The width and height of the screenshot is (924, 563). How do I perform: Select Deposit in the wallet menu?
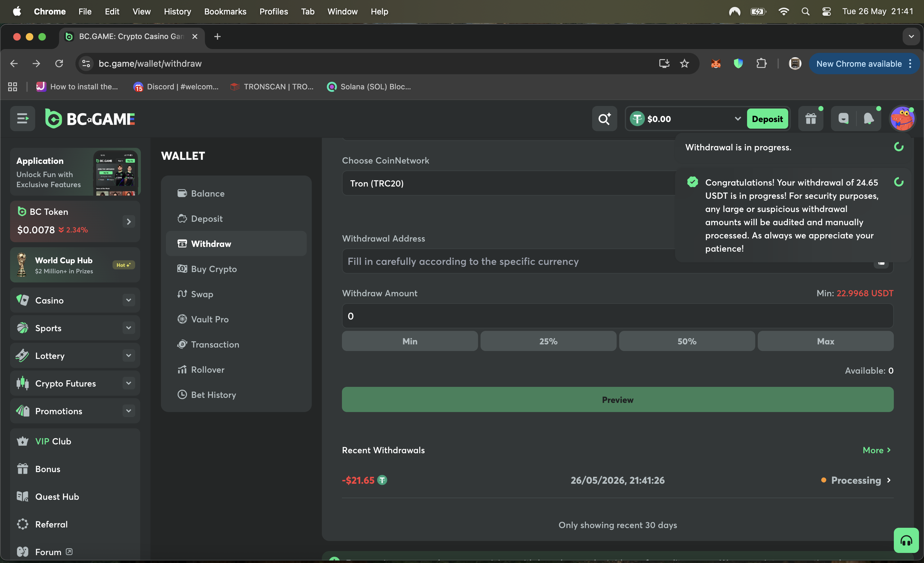pyautogui.click(x=236, y=219)
